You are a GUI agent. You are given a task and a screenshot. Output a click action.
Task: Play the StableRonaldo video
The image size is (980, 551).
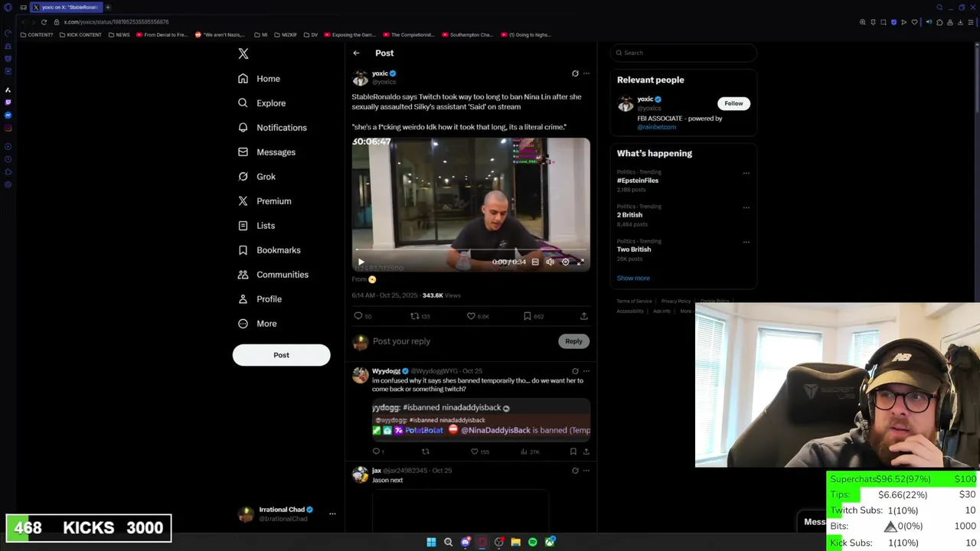click(x=361, y=262)
